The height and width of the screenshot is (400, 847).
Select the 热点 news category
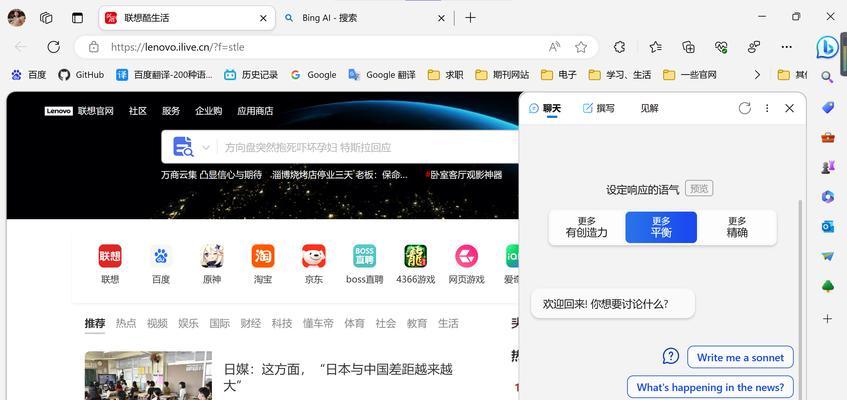point(126,323)
